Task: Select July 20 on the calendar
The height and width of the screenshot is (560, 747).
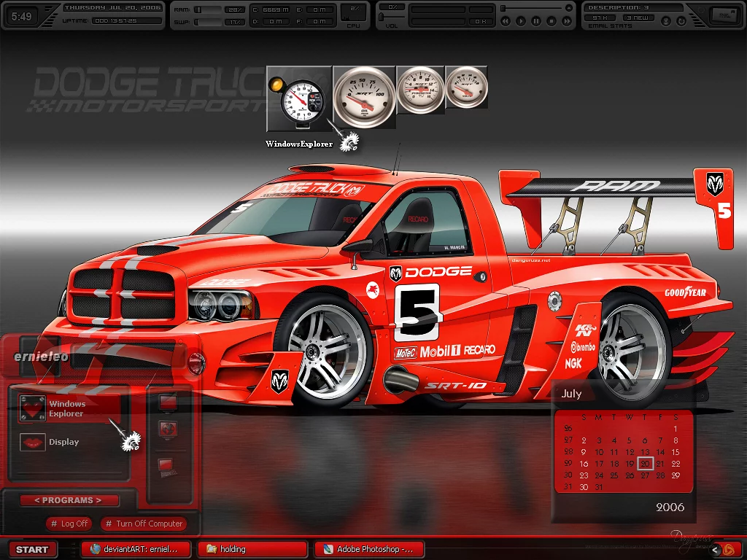Action: (644, 463)
